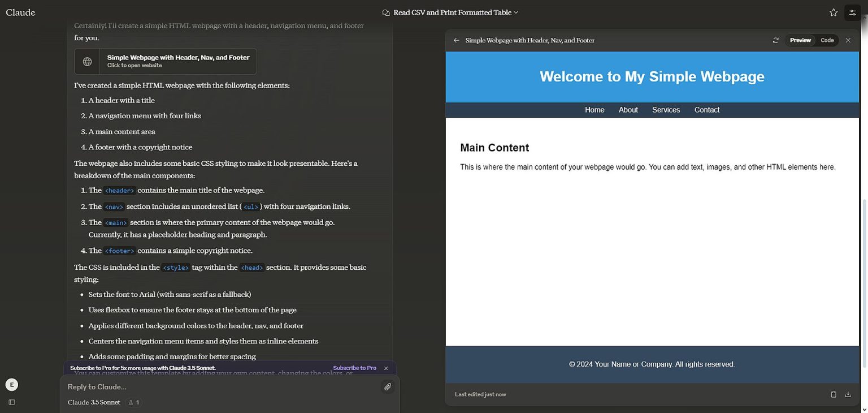Click back arrow in artifact panel

coord(456,40)
